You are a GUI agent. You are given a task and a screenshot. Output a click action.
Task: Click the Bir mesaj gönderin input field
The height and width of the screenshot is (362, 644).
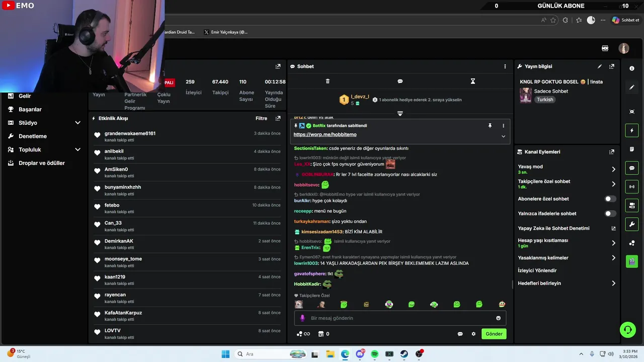tap(400, 318)
